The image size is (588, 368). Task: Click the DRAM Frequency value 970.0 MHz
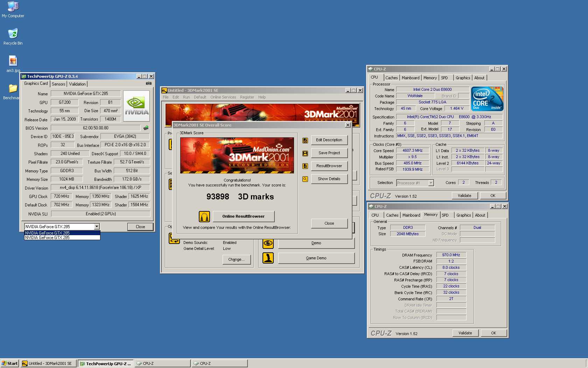pos(451,255)
